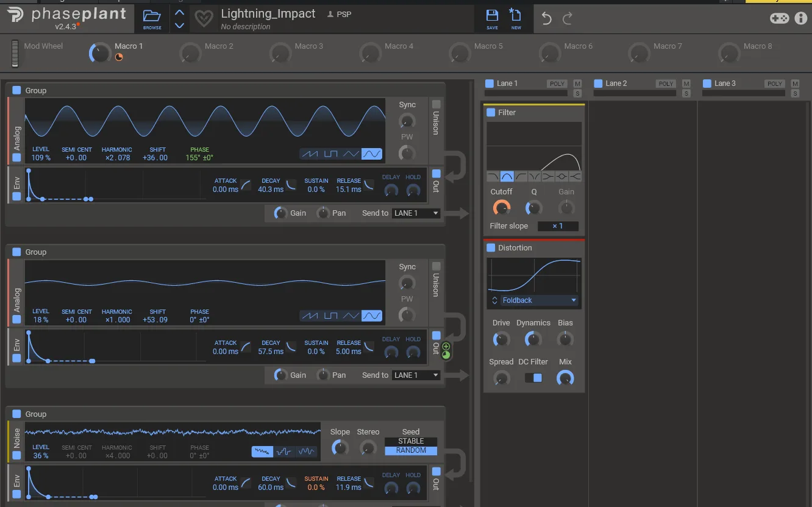Image resolution: width=812 pixels, height=507 pixels.
Task: Click the next preset down chevron
Action: pyautogui.click(x=179, y=26)
